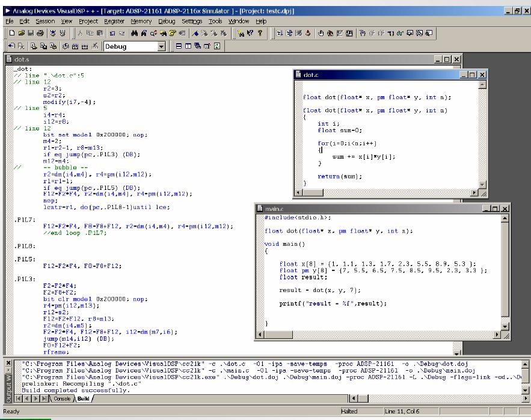Image resolution: width=531 pixels, height=420 pixels.
Task: Click the green Refresh windows icon
Action: point(217,46)
